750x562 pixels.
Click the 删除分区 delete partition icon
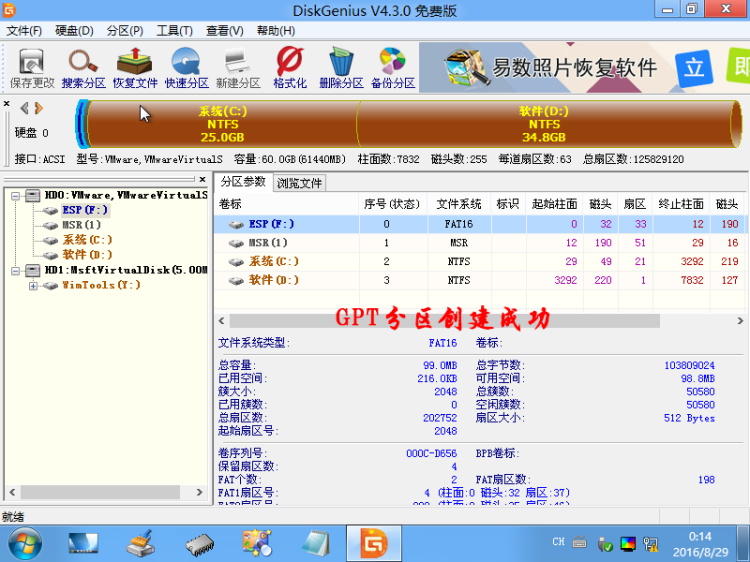[x=341, y=68]
